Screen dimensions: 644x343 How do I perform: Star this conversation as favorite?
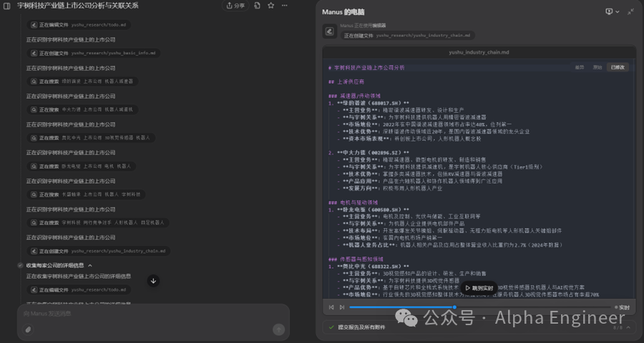tap(271, 6)
